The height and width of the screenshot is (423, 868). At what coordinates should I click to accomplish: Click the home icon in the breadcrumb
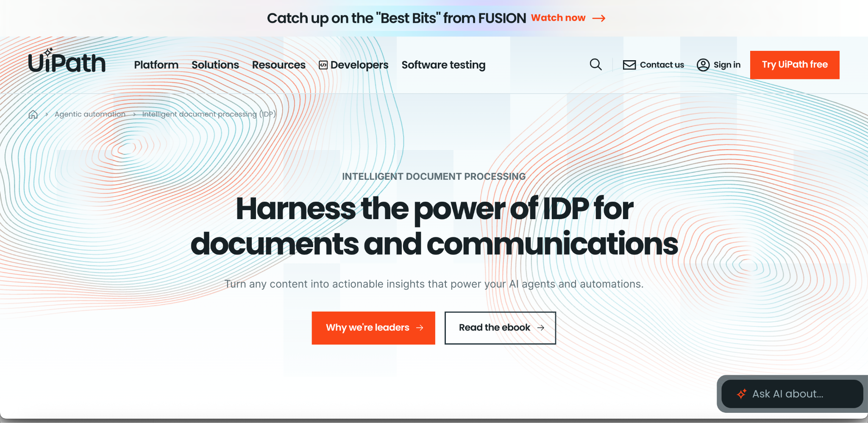click(33, 114)
